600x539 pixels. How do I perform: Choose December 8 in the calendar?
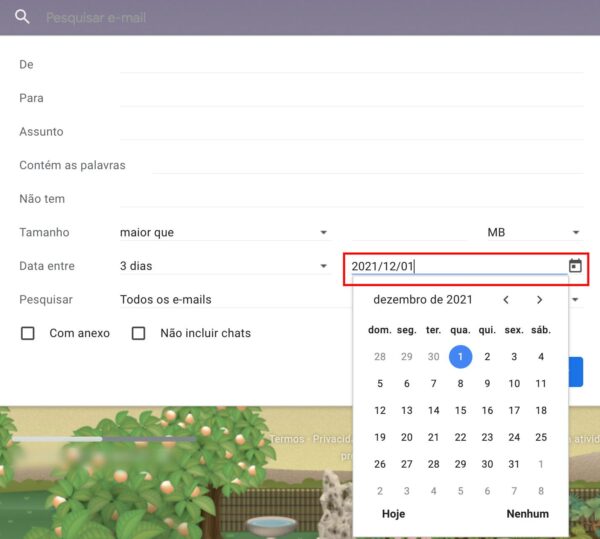click(x=460, y=383)
